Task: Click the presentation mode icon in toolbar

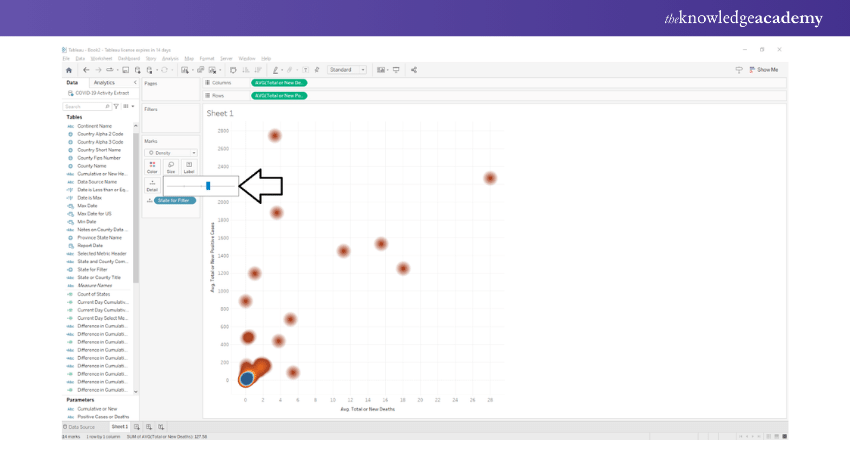Action: [x=397, y=70]
